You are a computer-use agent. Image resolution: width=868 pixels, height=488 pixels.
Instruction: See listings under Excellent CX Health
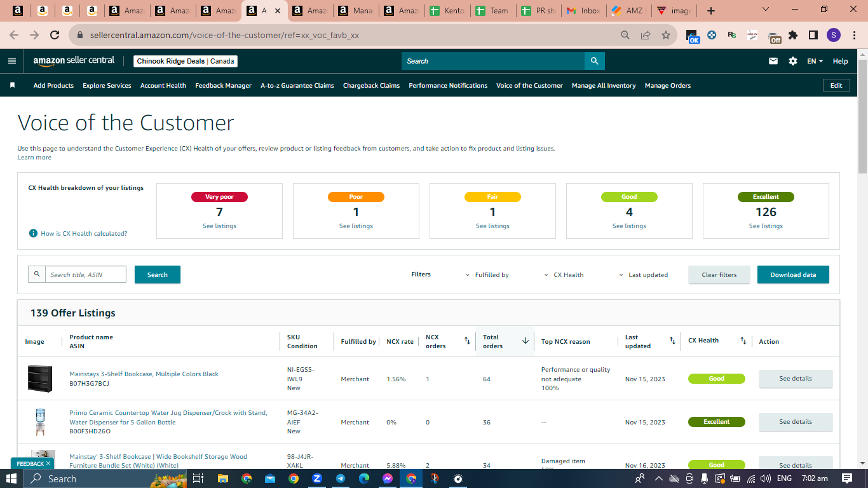tap(766, 226)
